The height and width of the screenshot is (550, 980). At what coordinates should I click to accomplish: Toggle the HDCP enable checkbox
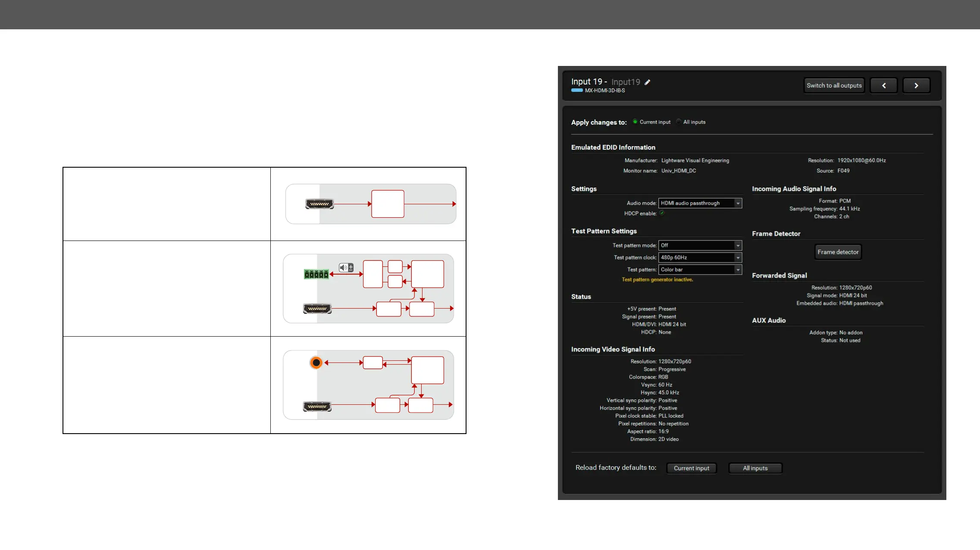(662, 213)
